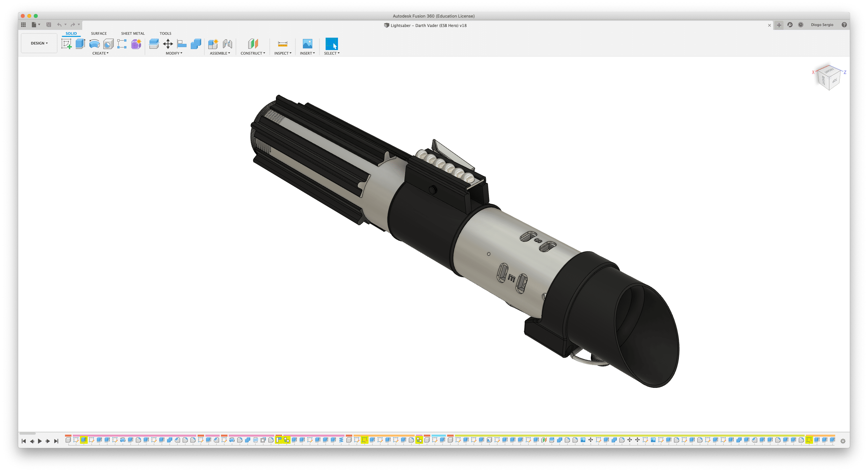Step timeline back one feature
868x472 pixels.
click(x=32, y=441)
